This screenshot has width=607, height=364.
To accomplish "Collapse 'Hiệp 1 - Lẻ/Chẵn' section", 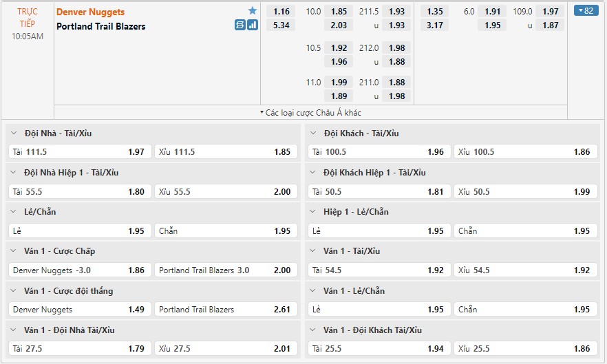I will (314, 212).
